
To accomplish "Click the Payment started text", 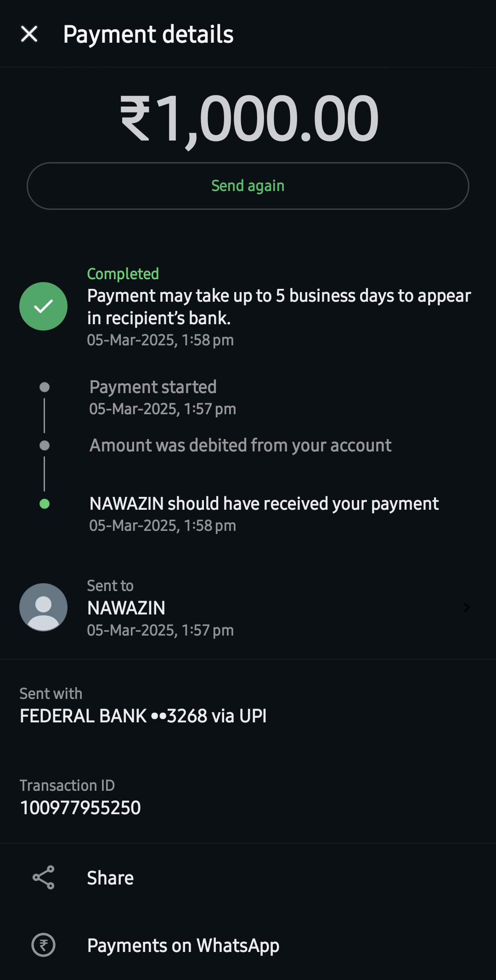I will click(153, 387).
